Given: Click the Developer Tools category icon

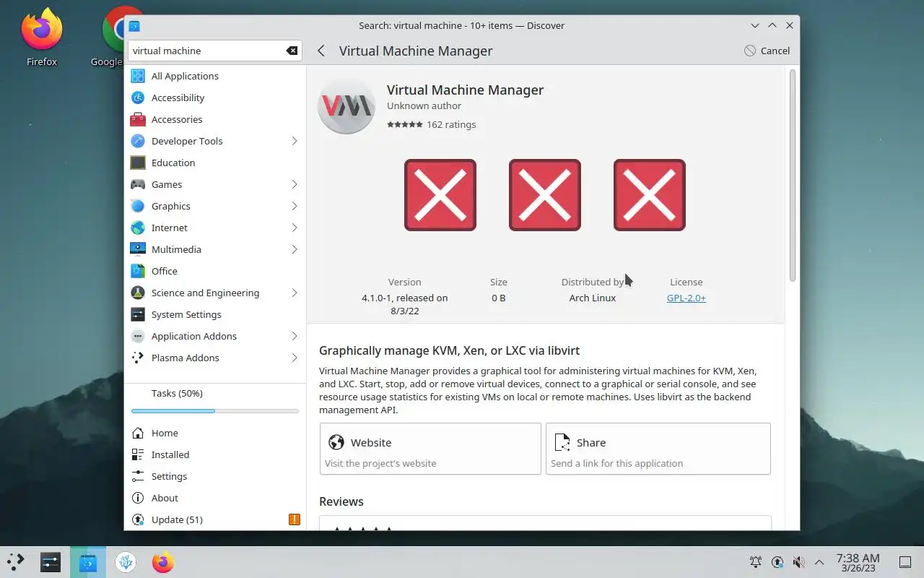Looking at the screenshot, I should (x=138, y=141).
